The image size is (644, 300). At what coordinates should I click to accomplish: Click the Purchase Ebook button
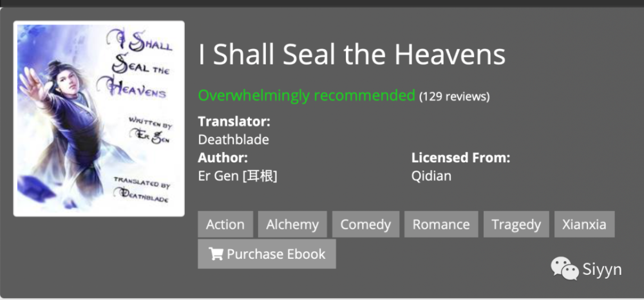click(267, 254)
